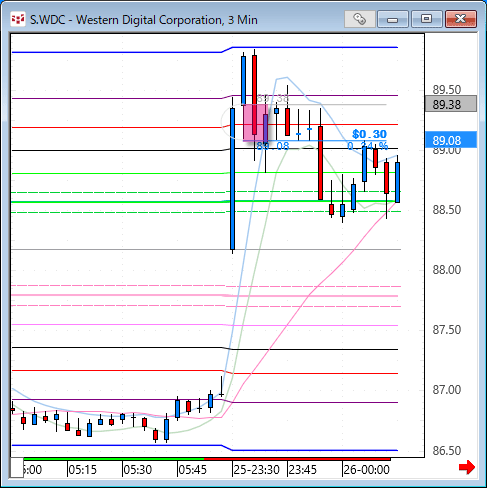
Task: Click the 87.50 price axis label
Action: pos(447,330)
